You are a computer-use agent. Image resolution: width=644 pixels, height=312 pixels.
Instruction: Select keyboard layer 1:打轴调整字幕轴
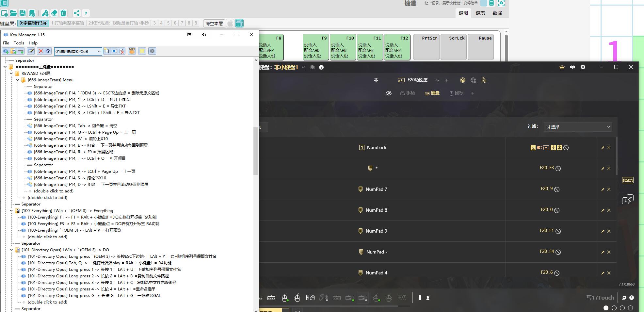click(67, 23)
